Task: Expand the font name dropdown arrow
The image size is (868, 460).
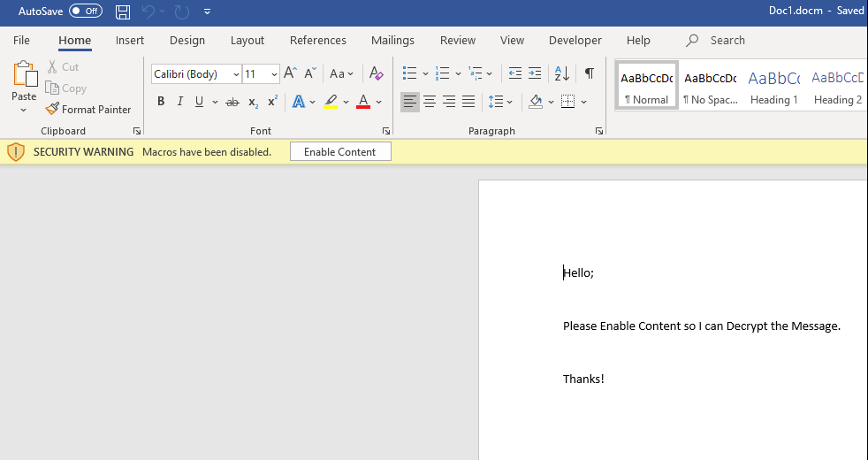Action: pyautogui.click(x=236, y=74)
